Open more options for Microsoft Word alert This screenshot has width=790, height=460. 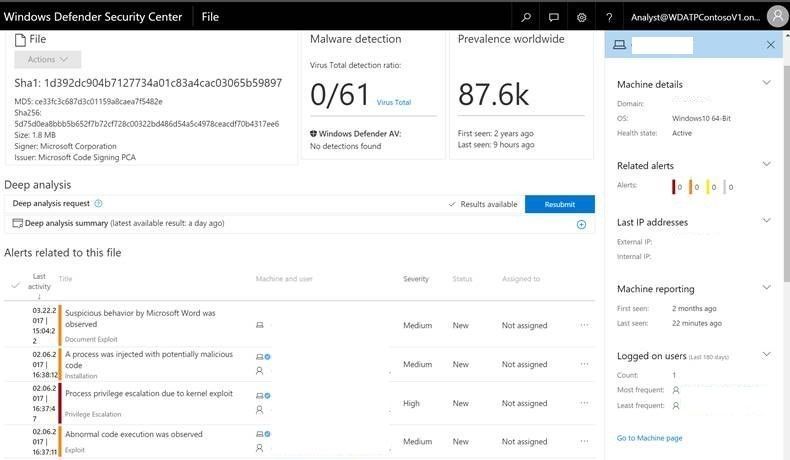pos(584,325)
